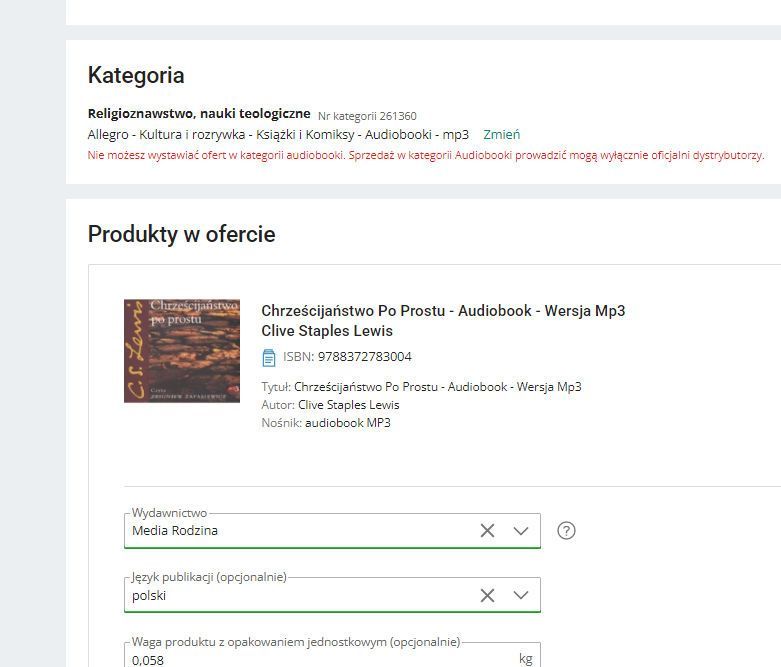The height and width of the screenshot is (667, 781).
Task: Clear the Wydawnictwo field with X icon
Action: click(487, 531)
